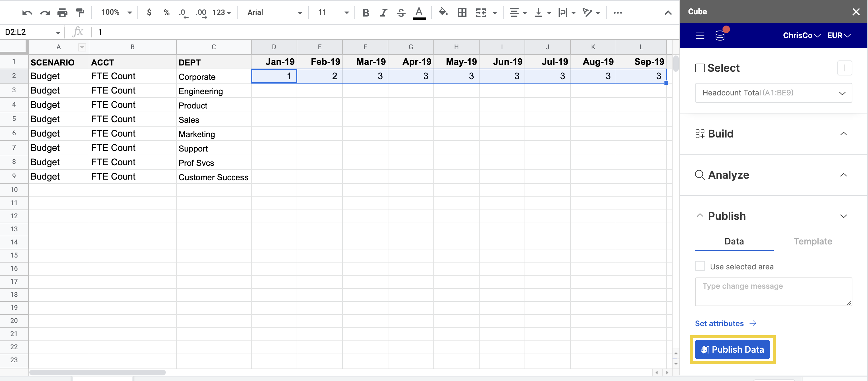This screenshot has height=381, width=868.
Task: Select the paint format tool
Action: tap(80, 12)
